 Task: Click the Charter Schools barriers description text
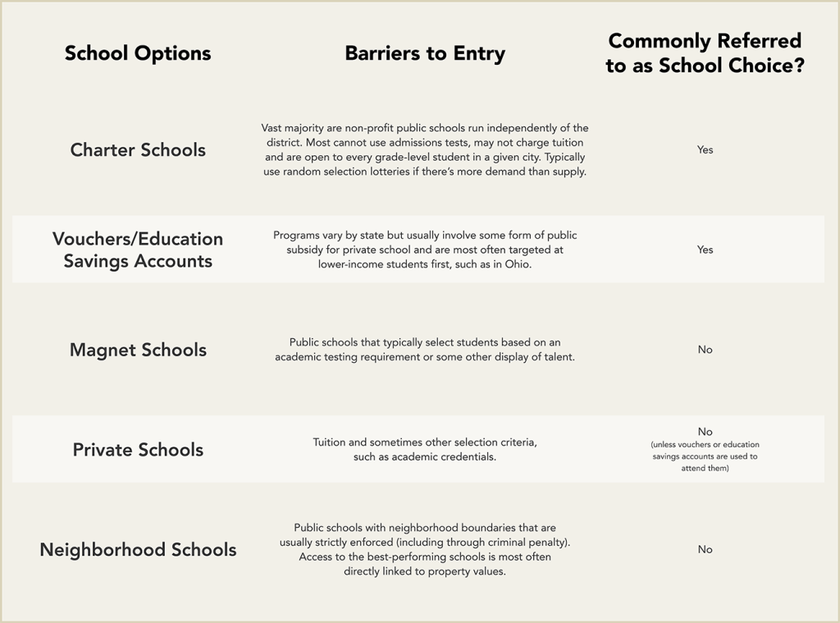point(425,149)
